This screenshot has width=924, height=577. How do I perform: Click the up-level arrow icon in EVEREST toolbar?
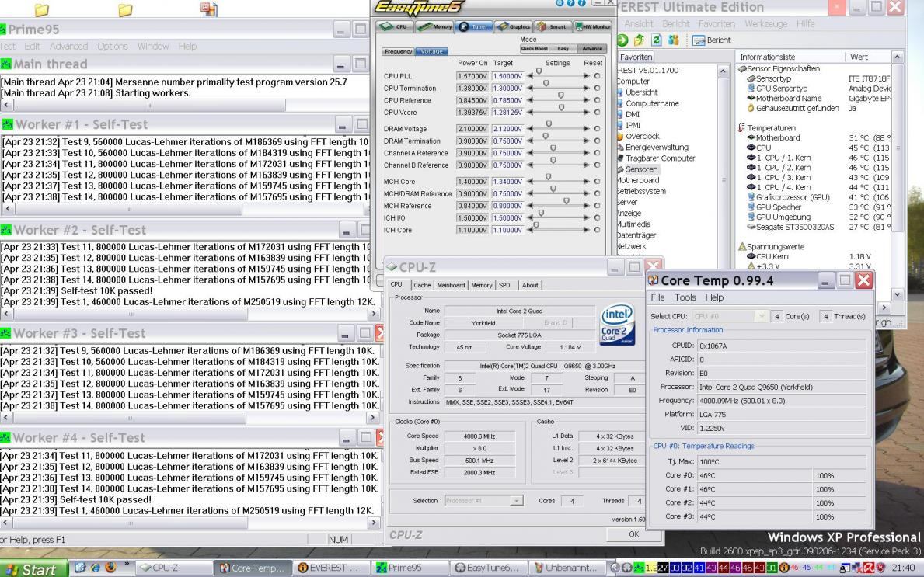tap(639, 40)
